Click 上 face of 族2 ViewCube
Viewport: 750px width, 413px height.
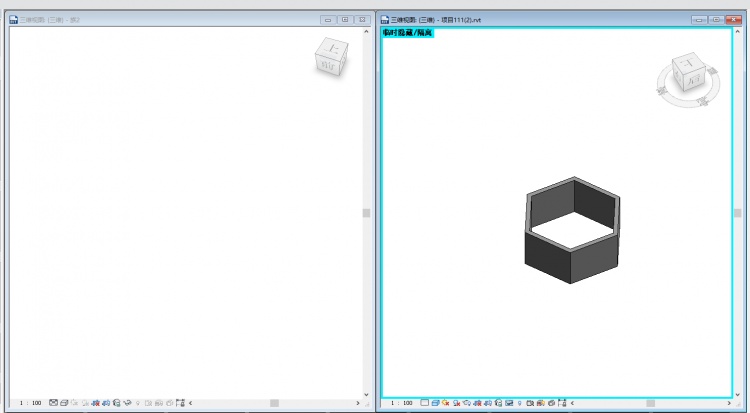point(333,48)
